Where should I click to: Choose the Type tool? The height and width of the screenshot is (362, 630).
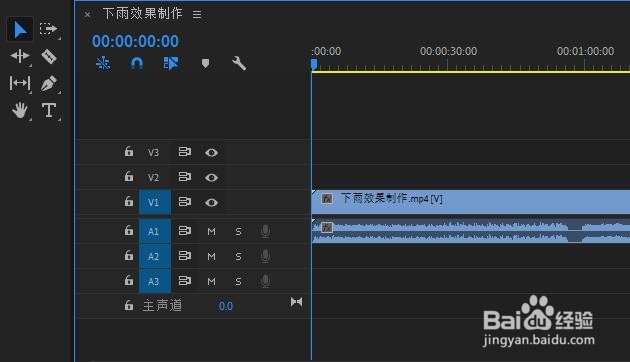tap(49, 110)
